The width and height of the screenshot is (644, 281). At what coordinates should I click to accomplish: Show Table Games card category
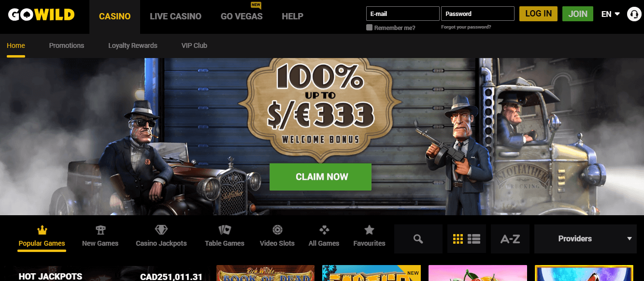[225, 237]
